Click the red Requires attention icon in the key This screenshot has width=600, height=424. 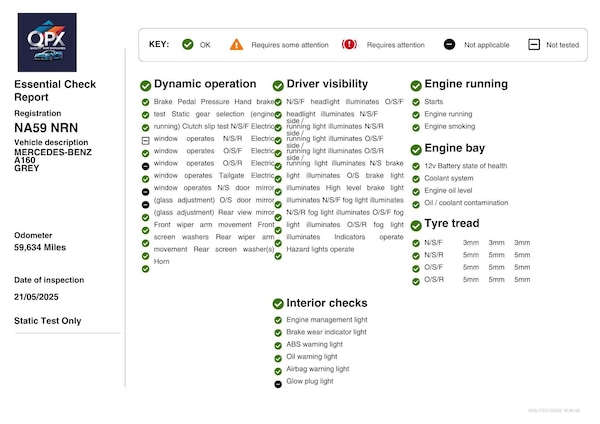pos(350,44)
